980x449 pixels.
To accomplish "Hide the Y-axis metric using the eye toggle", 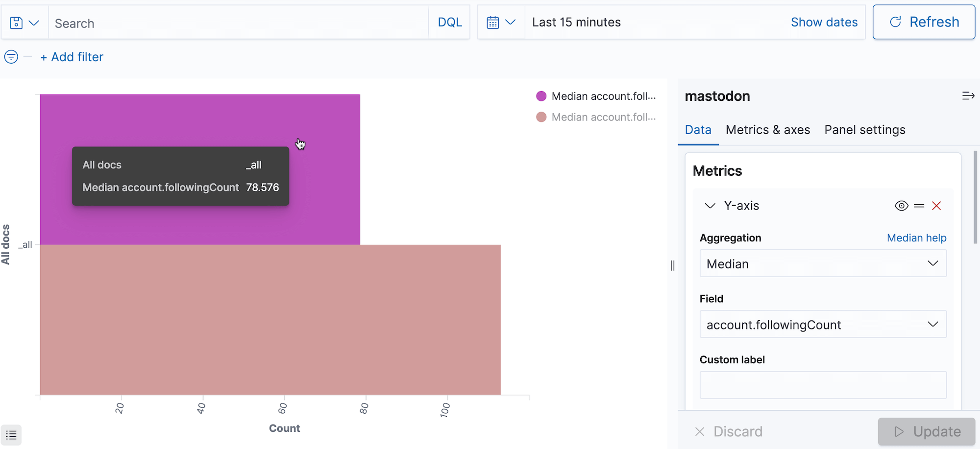I will [901, 206].
